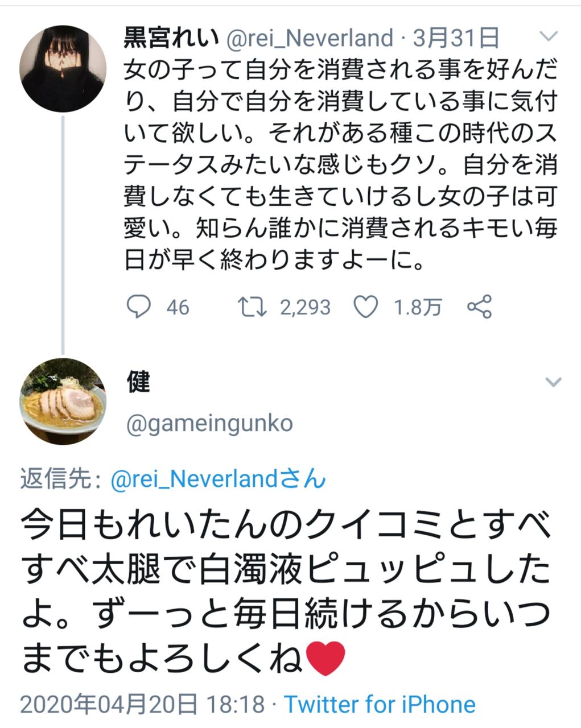The width and height of the screenshot is (581, 728).
Task: Click the first tweet's body text to open it
Action: point(339,165)
